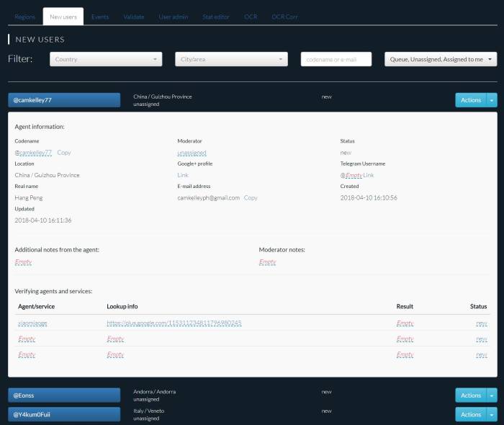This screenshot has height=425, width=504.
Task: Expand Actions dropdown arrow for @Y4kum0Fuii
Action: pos(492,414)
